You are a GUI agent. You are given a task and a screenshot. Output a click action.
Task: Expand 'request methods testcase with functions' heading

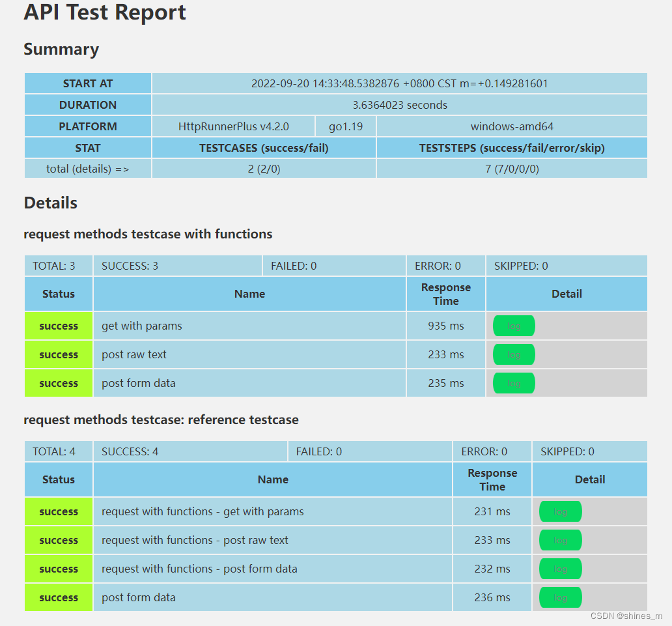click(148, 234)
